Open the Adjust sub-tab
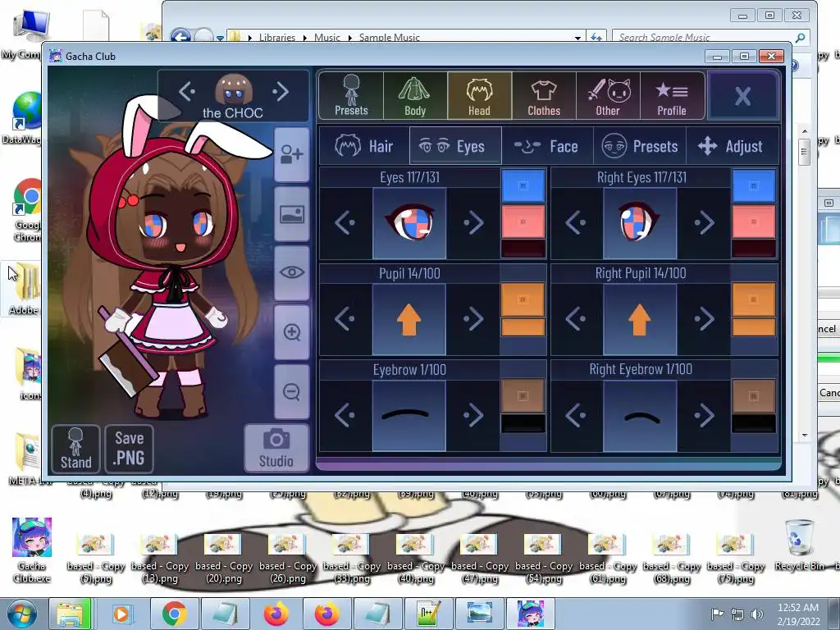840x630 pixels. click(732, 146)
